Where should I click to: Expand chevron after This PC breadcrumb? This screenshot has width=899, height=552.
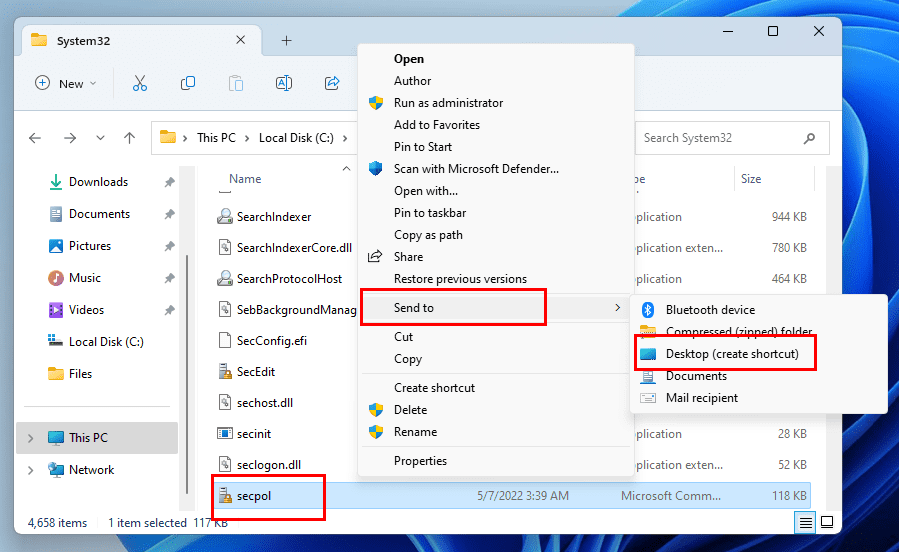247,138
